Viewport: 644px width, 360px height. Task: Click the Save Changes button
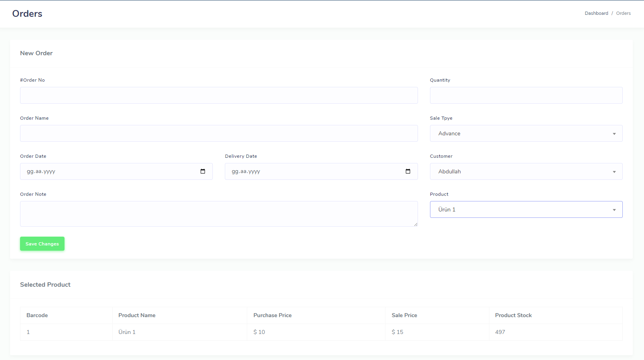pos(42,244)
